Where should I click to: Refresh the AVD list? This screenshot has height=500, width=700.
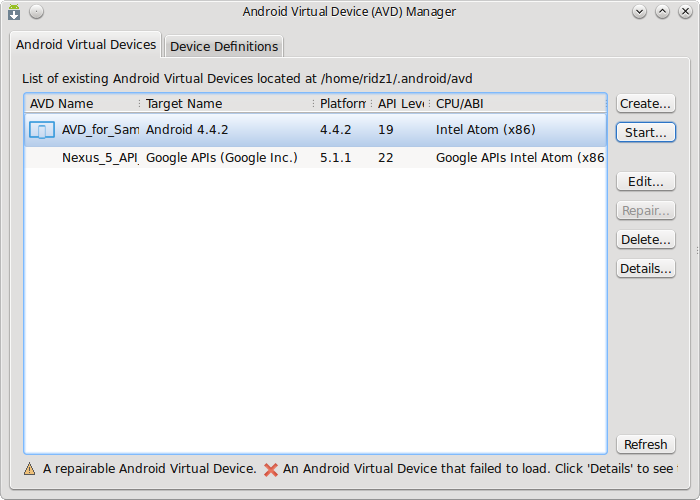point(645,444)
